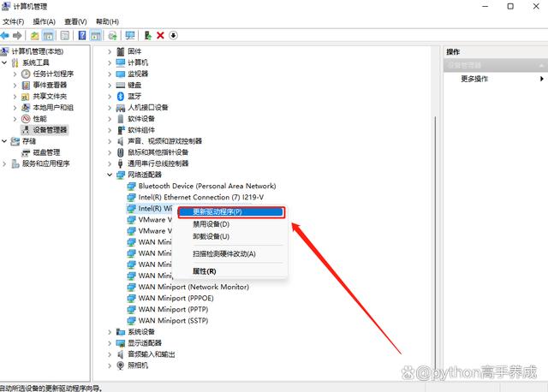Select WAN Miniport (SSTP)
548x392 pixels.
tap(173, 320)
